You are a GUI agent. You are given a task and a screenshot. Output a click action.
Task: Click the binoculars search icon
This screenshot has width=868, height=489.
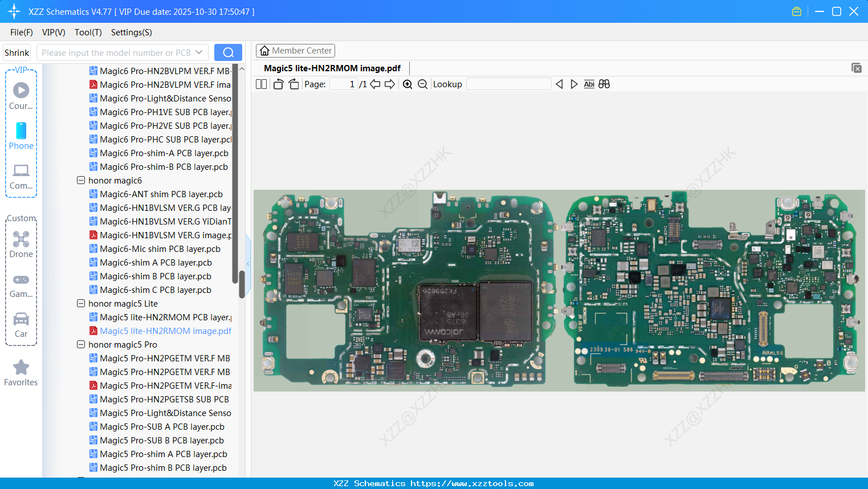coord(604,84)
